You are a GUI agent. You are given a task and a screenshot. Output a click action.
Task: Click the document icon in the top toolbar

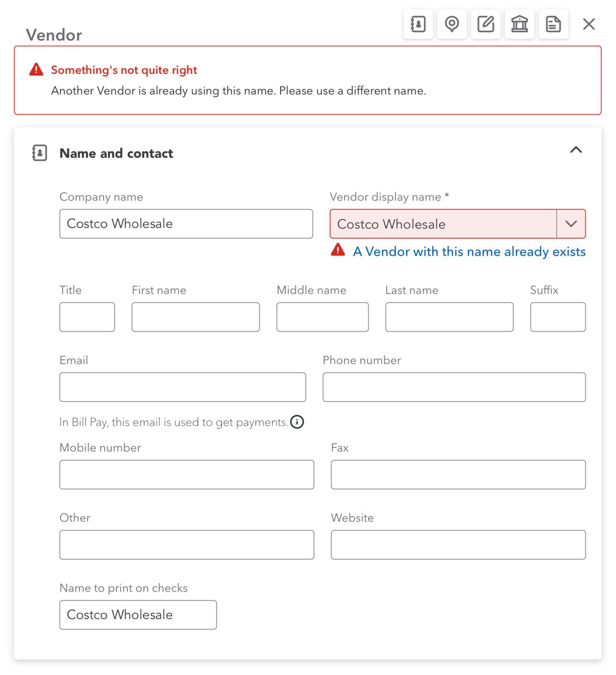click(x=553, y=24)
